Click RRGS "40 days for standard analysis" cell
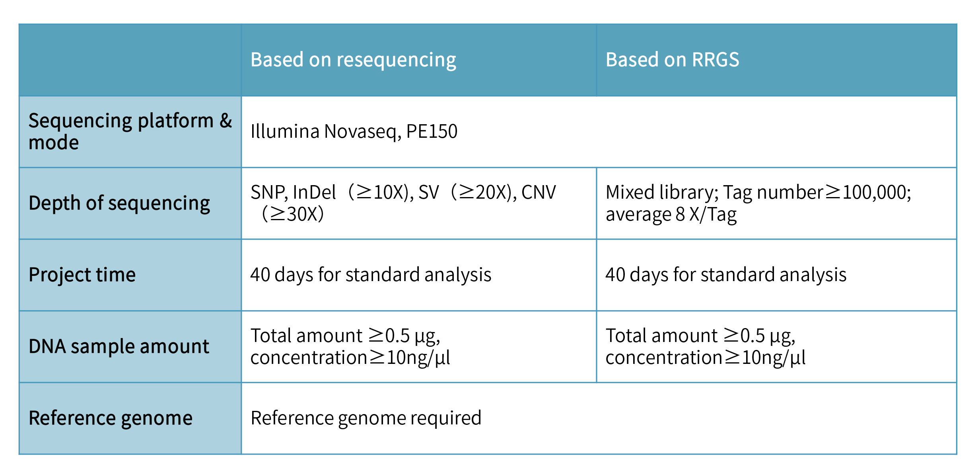The width and height of the screenshot is (980, 469). pyautogui.click(x=726, y=275)
